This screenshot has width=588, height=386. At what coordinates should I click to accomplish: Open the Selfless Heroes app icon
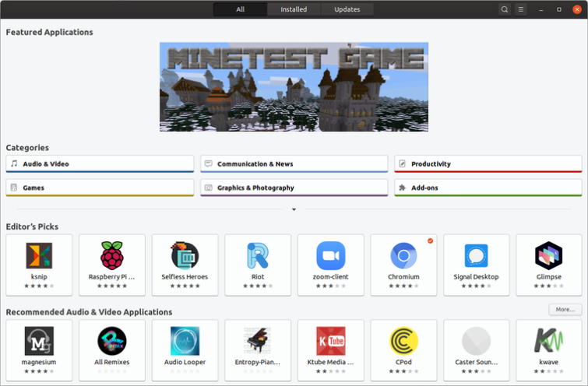185,255
